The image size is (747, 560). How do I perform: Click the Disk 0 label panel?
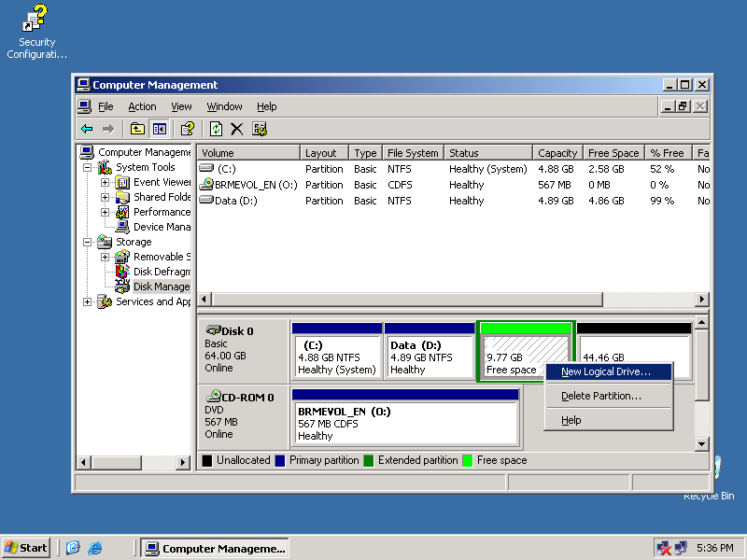243,350
